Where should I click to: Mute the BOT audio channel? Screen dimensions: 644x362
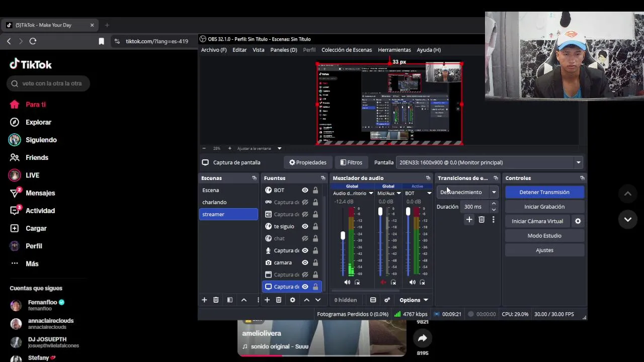click(413, 283)
